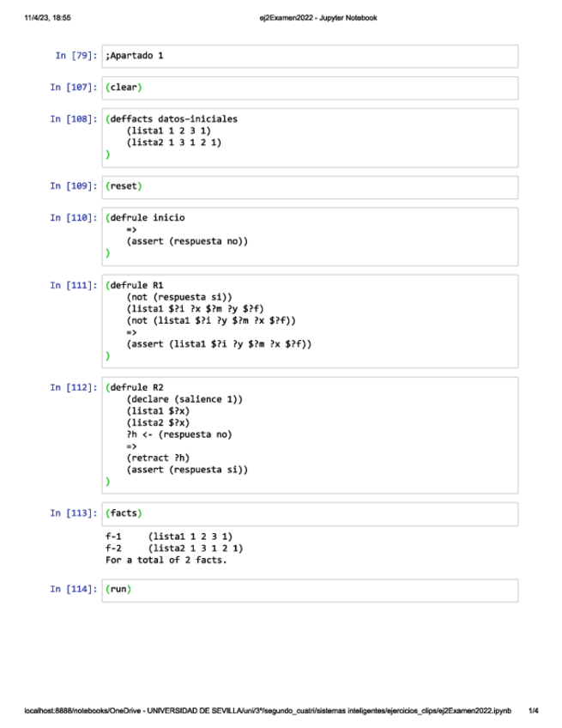The width and height of the screenshot is (562, 728).
Task: Click the localhost:8888 notebook URL in footer
Action: coord(268,710)
